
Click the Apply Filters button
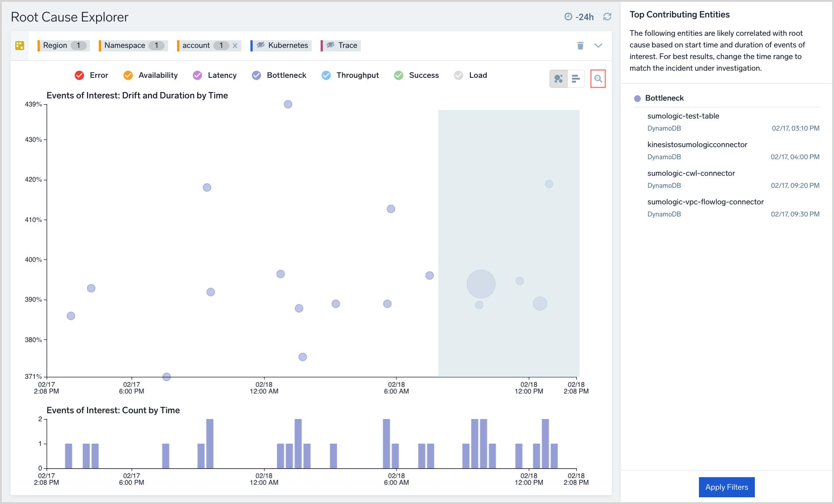click(726, 487)
